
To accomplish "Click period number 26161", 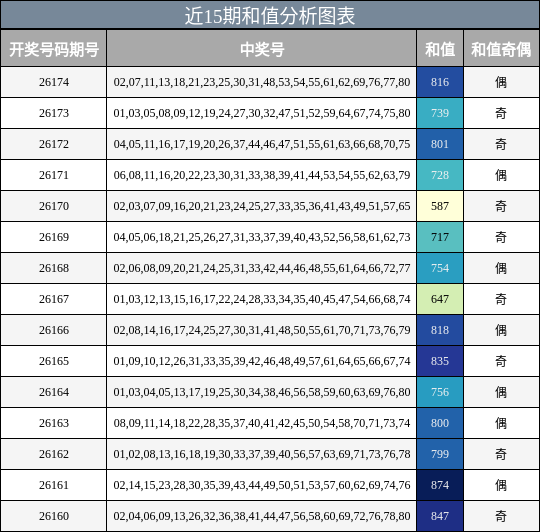I will pos(54,485).
